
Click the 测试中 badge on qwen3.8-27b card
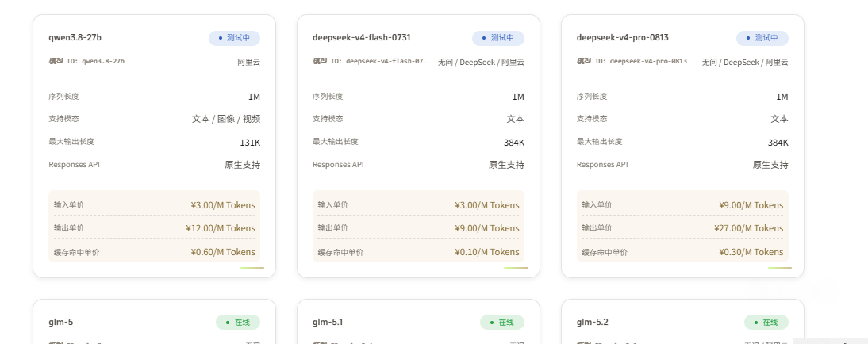click(x=234, y=38)
